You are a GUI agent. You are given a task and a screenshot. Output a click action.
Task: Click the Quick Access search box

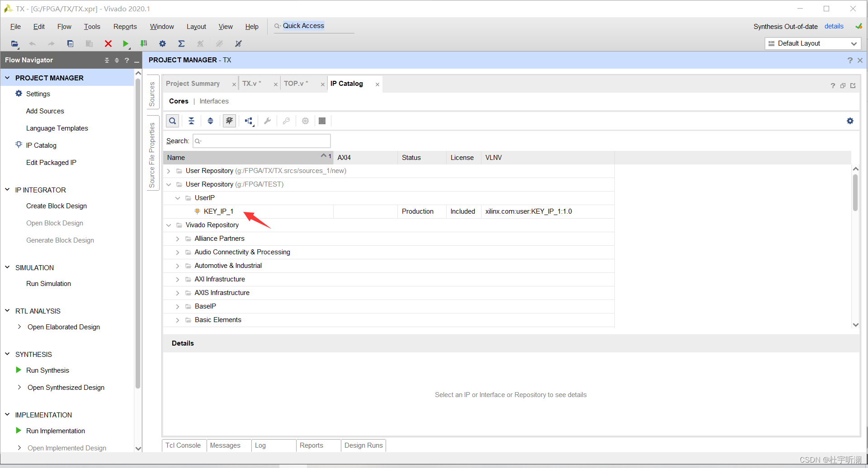[x=313, y=26]
